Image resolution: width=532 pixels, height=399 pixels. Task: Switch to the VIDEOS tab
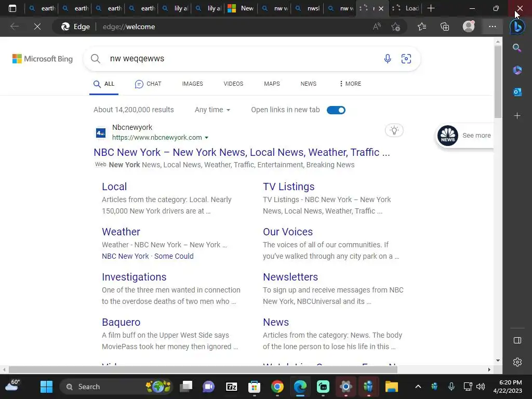pyautogui.click(x=233, y=84)
